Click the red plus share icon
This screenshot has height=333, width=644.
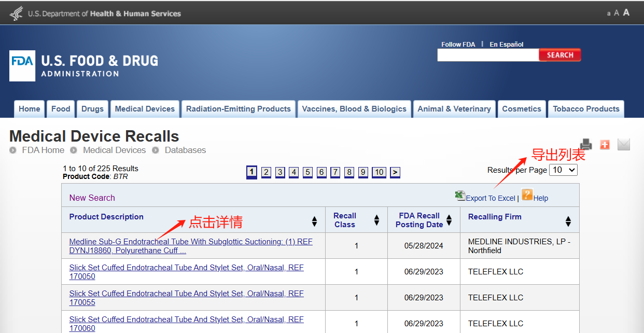pyautogui.click(x=605, y=145)
